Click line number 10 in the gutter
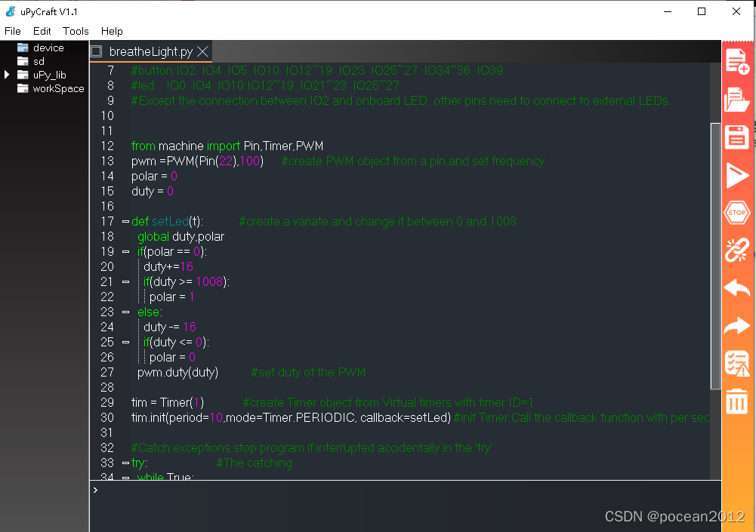The height and width of the screenshot is (532, 756). click(107, 115)
